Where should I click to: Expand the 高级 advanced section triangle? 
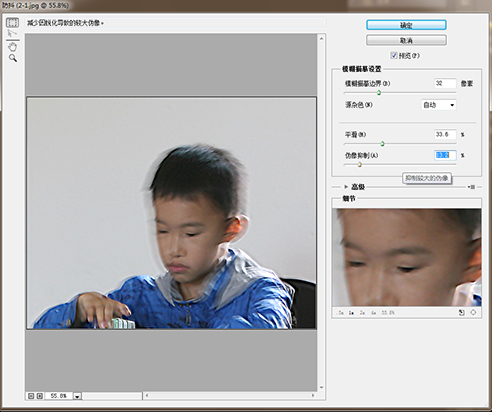pos(346,187)
